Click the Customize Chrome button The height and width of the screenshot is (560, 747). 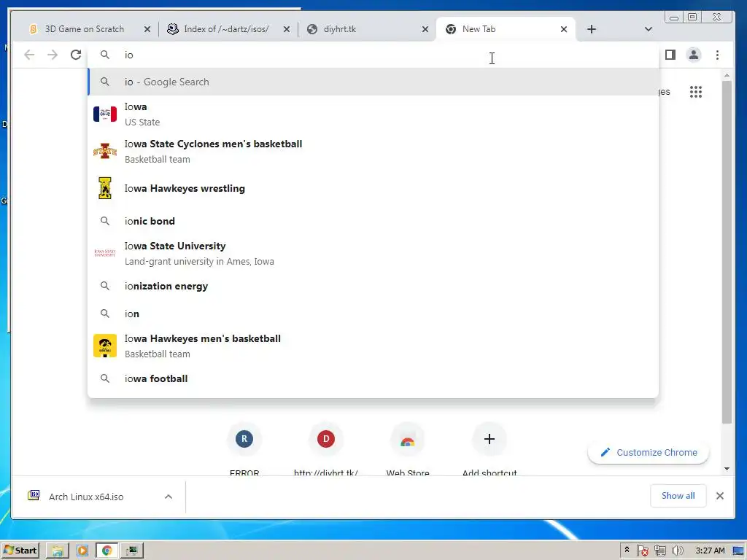tap(649, 452)
